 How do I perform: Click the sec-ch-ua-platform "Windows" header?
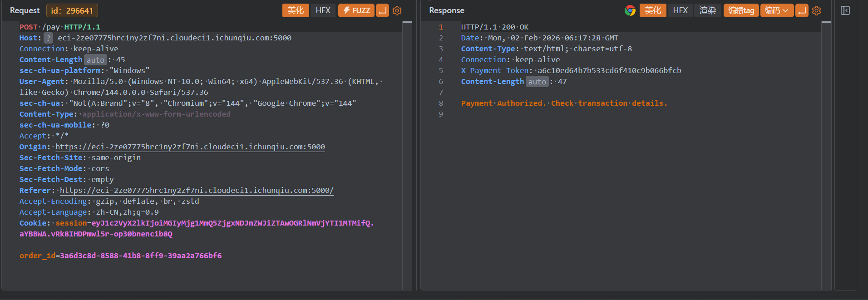pos(84,71)
